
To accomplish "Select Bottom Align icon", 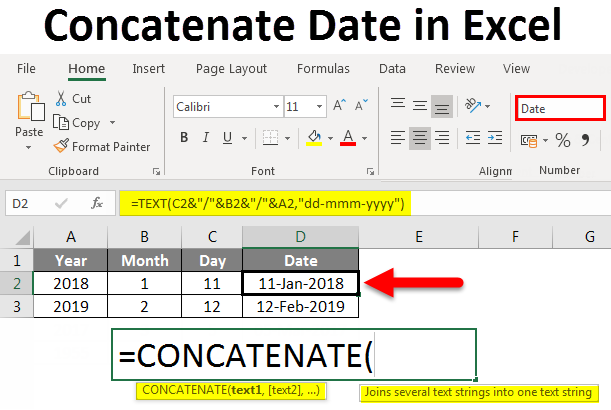I will pos(442,106).
